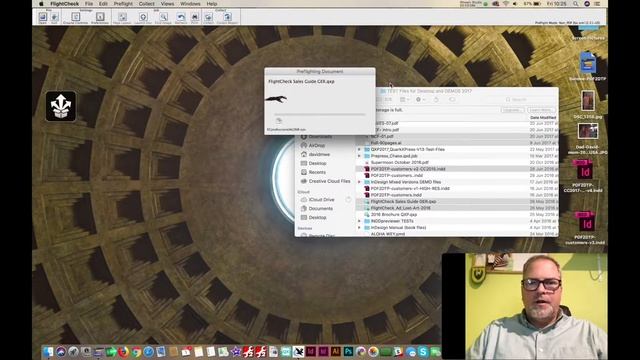Select FlightCheck Sales Guide QXP.qxp in Finder list
Image resolution: width=640 pixels, height=360 pixels.
(457, 201)
